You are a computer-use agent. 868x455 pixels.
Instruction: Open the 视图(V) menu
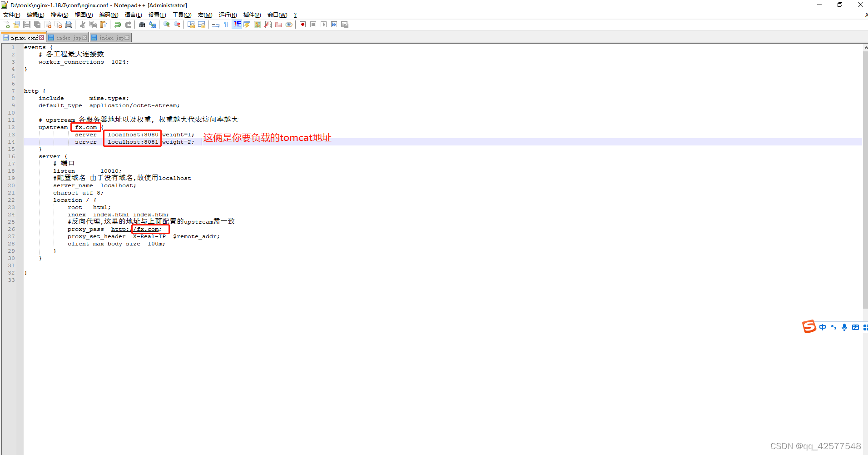pyautogui.click(x=84, y=15)
